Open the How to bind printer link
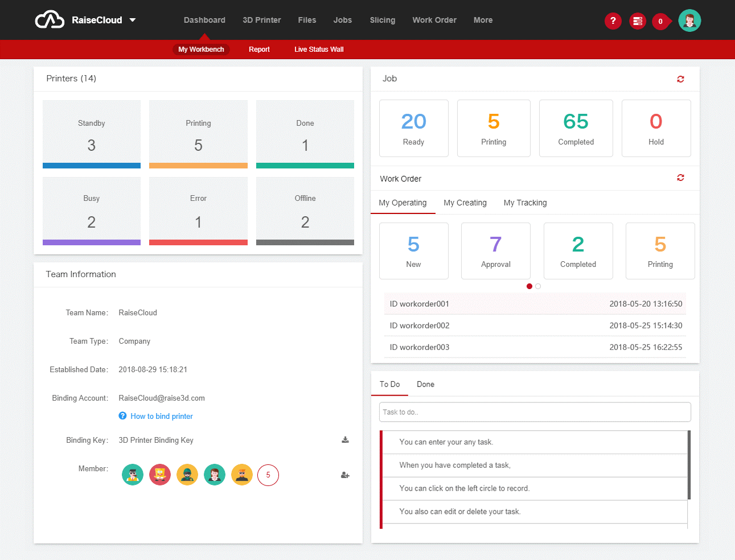 (x=162, y=416)
